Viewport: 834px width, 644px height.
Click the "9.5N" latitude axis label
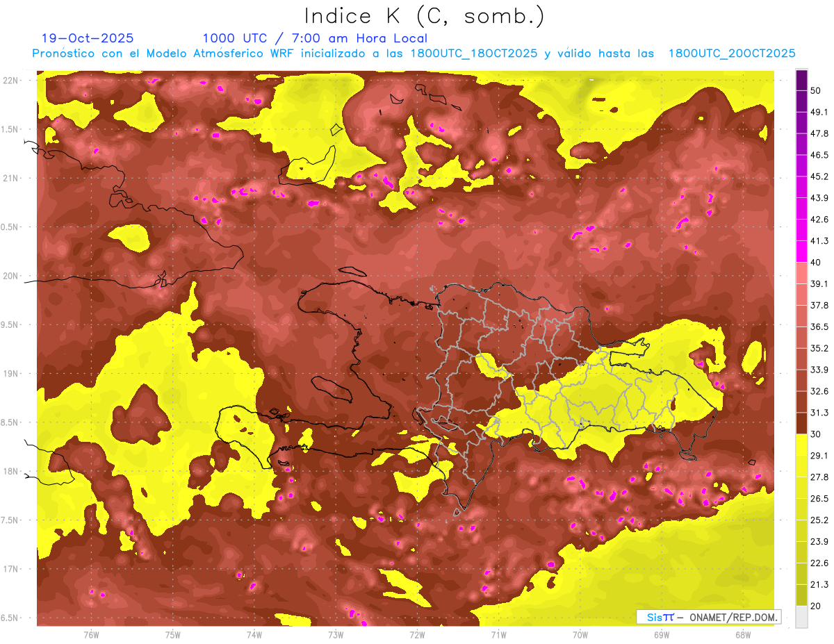[10, 325]
